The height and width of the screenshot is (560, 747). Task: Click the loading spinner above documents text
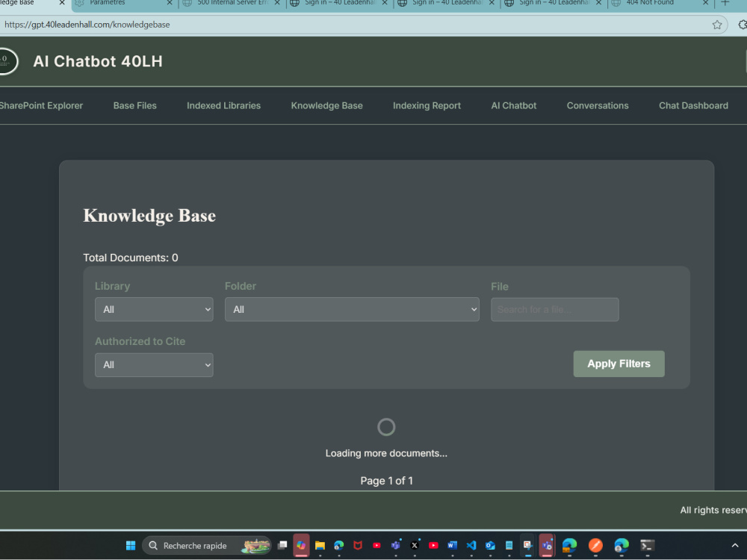pyautogui.click(x=386, y=427)
